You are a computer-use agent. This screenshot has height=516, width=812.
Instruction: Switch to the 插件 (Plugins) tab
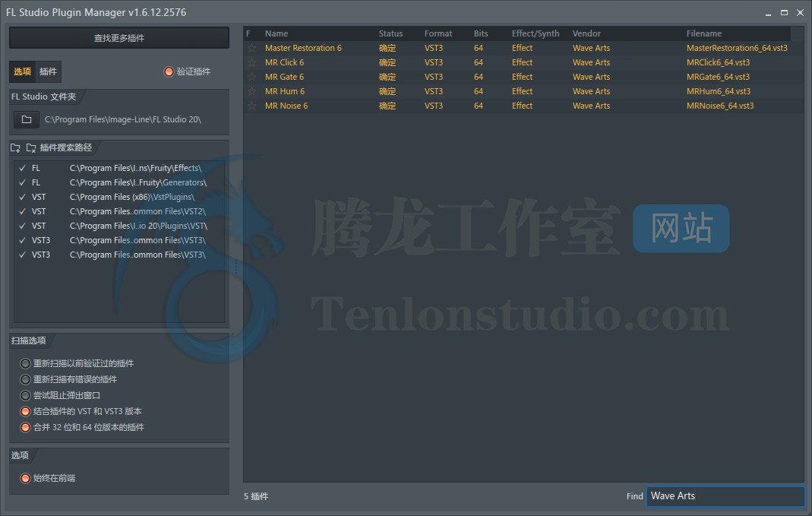pyautogui.click(x=48, y=72)
